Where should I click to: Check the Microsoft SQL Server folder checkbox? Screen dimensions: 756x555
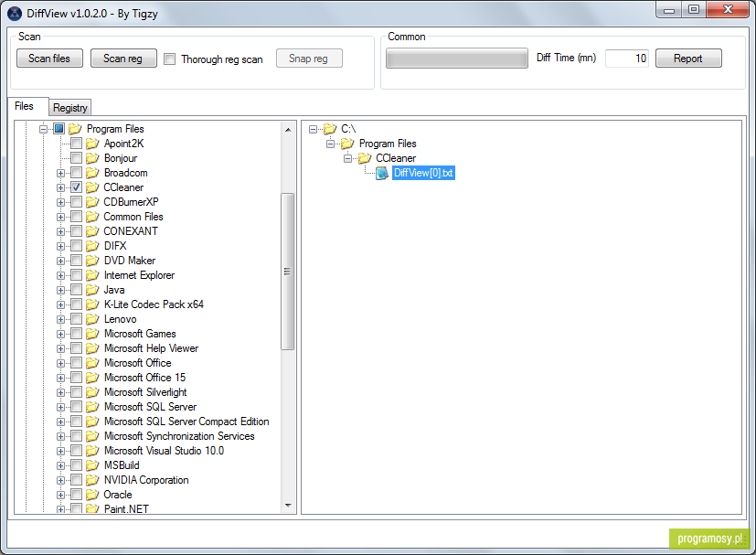pos(76,407)
